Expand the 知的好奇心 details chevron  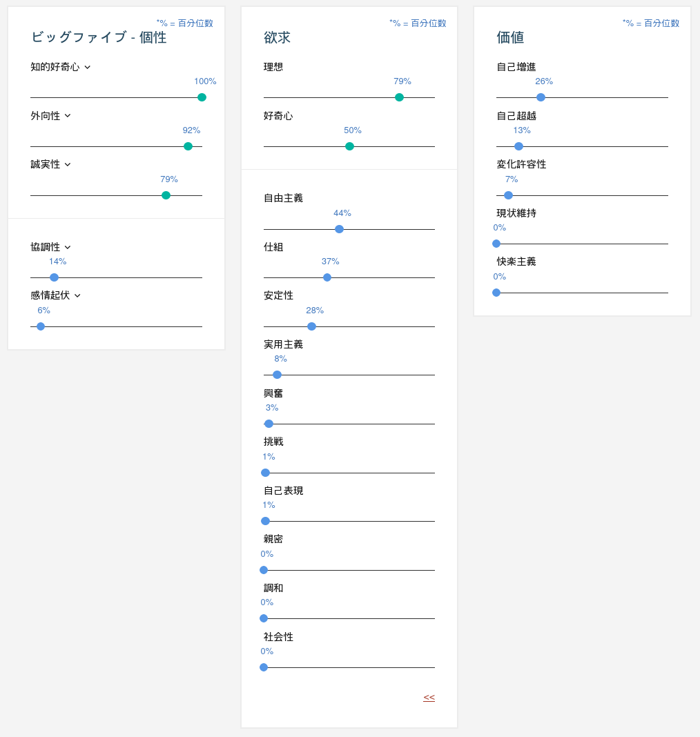[x=86, y=67]
